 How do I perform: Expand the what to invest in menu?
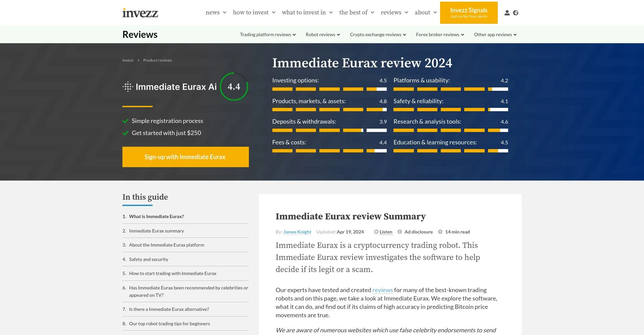[307, 12]
